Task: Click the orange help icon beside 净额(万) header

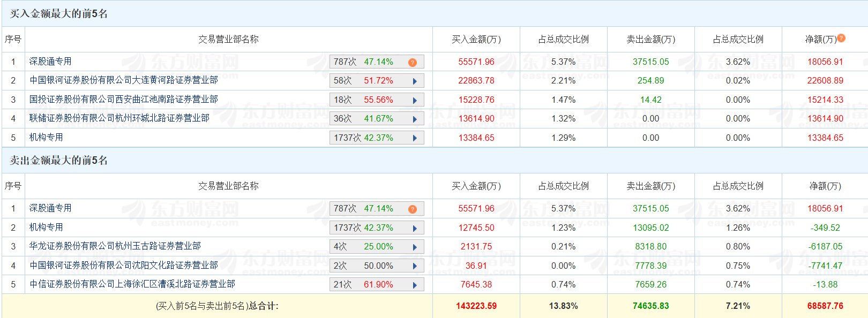Action: (841, 38)
